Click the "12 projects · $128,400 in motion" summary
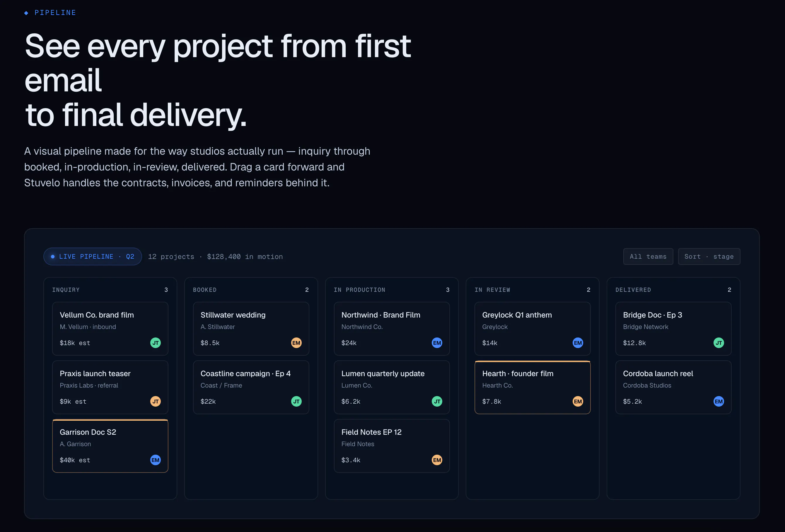Image resolution: width=785 pixels, height=532 pixels. pyautogui.click(x=216, y=257)
